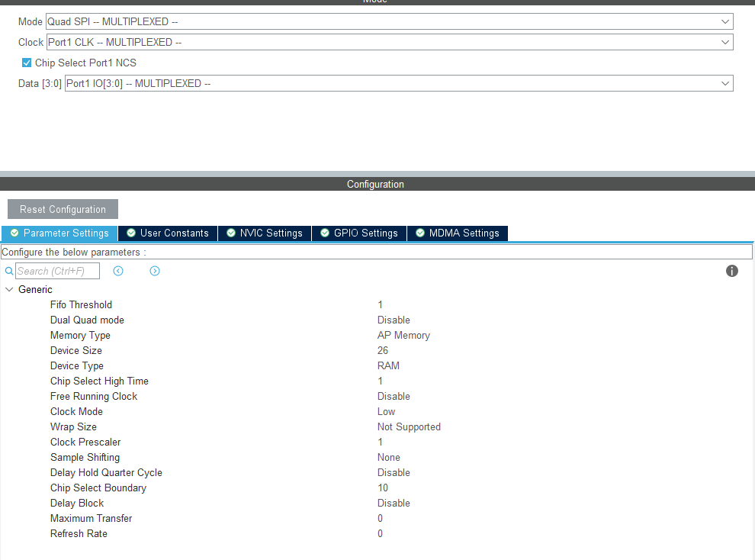Select the Refresh Rate parameter
This screenshot has height=560, width=755.
pyautogui.click(x=79, y=533)
